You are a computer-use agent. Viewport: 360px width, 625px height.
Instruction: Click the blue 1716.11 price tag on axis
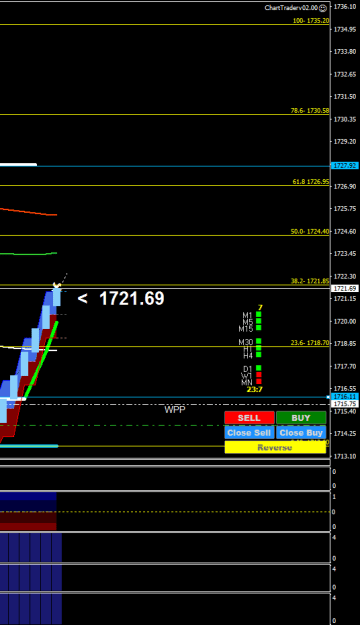point(345,397)
